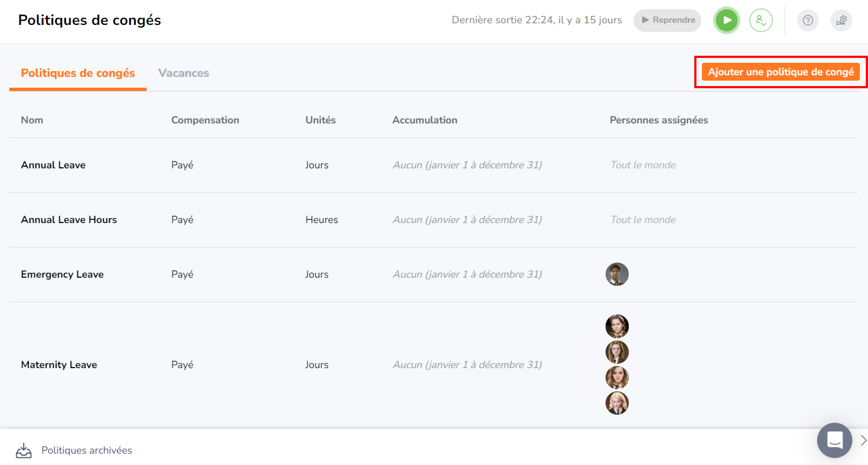Switch to the Vacances tab
The height and width of the screenshot is (465, 868).
[x=183, y=73]
